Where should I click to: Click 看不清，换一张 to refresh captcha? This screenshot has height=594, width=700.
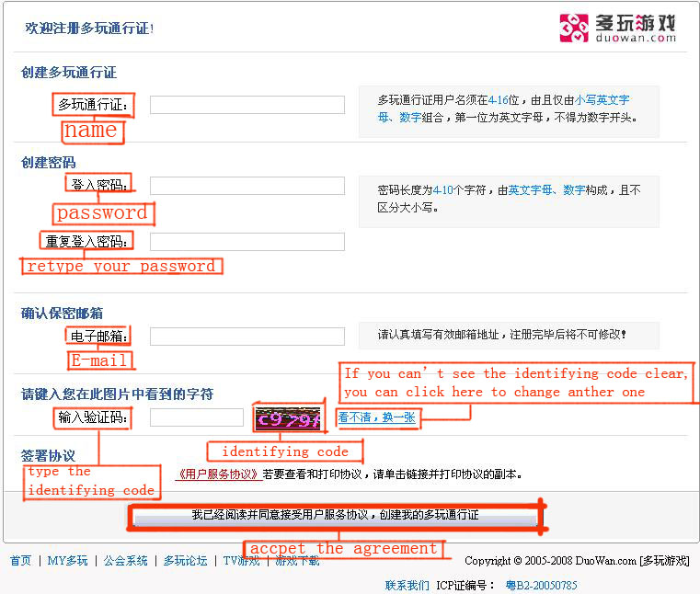[x=376, y=417]
